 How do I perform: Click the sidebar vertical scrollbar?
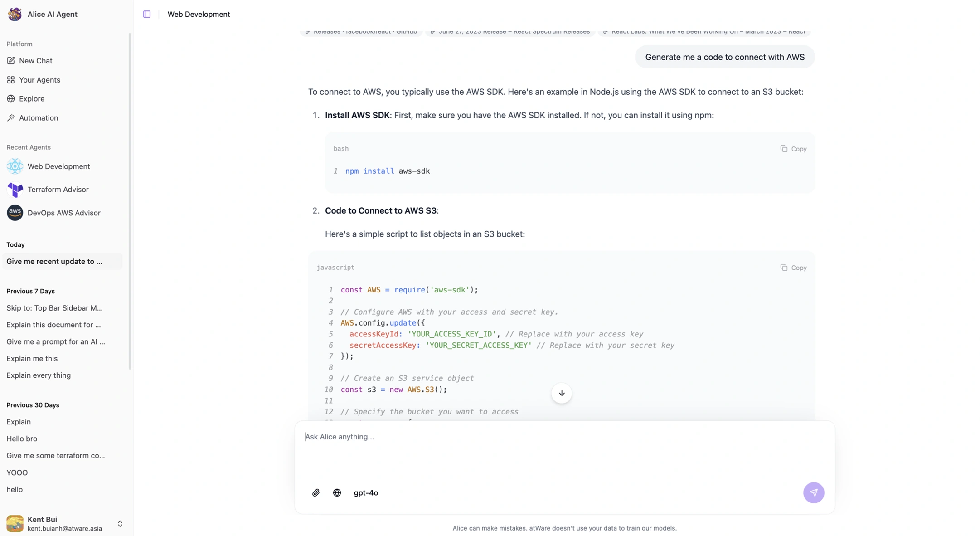pos(130,201)
